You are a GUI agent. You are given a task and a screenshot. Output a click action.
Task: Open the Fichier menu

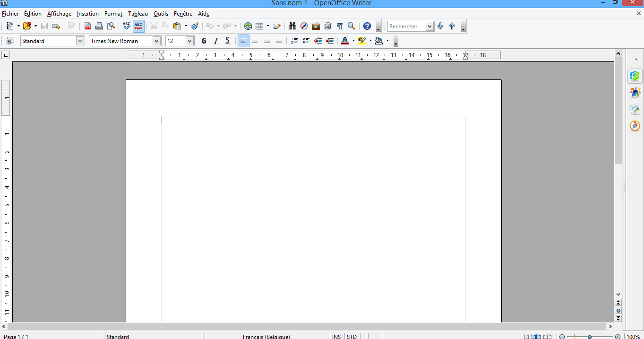(10, 14)
